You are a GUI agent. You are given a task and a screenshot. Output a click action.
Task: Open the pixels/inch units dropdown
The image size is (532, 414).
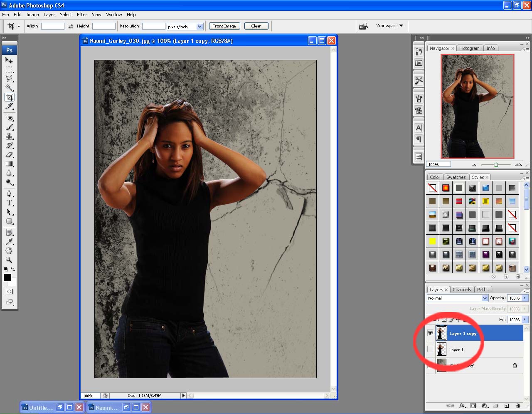tap(199, 26)
